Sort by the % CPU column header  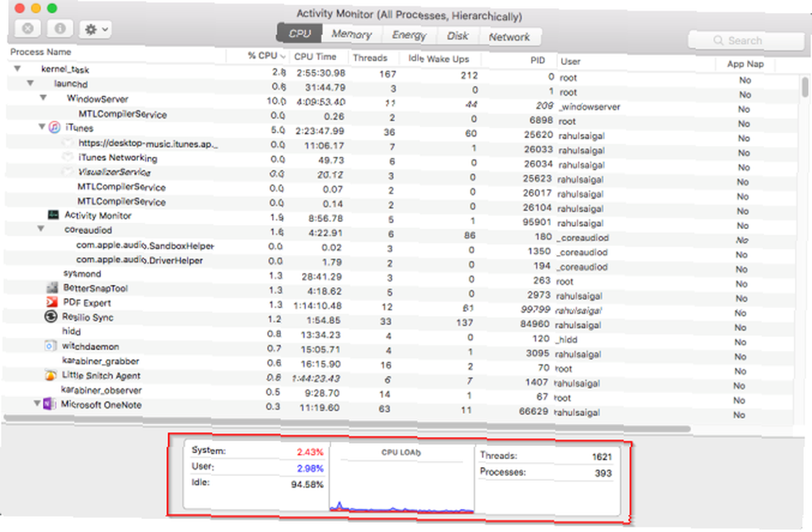click(266, 55)
